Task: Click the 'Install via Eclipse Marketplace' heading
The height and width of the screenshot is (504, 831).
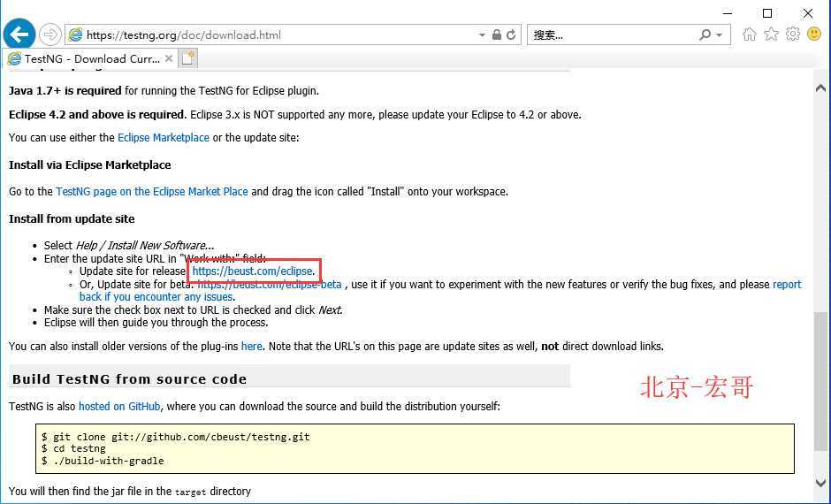Action: (89, 164)
